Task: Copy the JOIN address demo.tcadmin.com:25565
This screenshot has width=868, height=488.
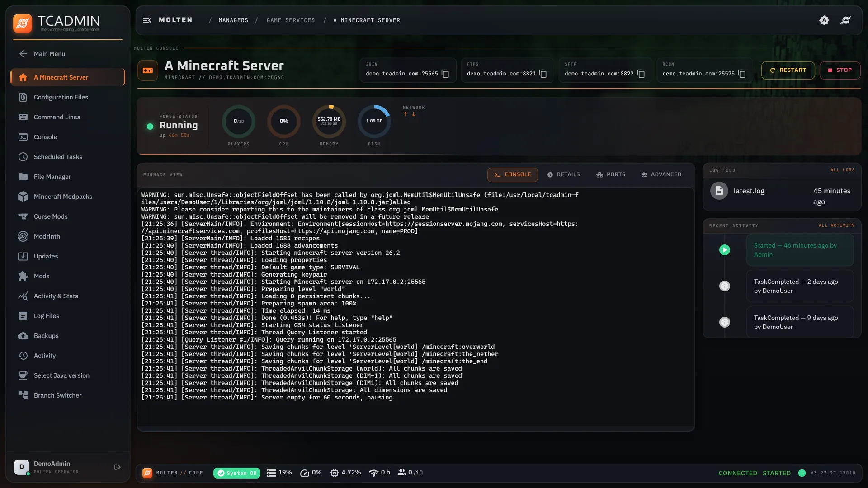Action: 445,74
